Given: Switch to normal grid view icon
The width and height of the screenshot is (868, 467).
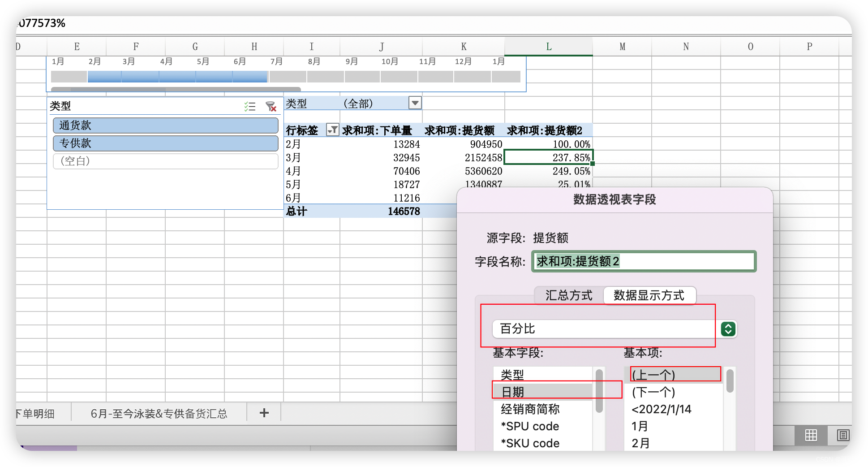Looking at the screenshot, I should pyautogui.click(x=811, y=435).
